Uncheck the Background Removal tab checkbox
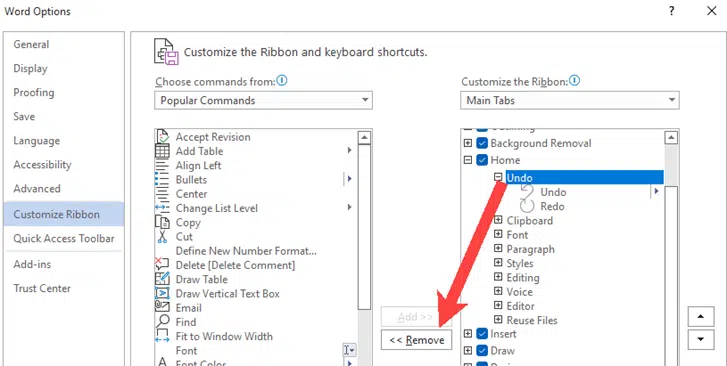The height and width of the screenshot is (366, 727). pos(482,143)
